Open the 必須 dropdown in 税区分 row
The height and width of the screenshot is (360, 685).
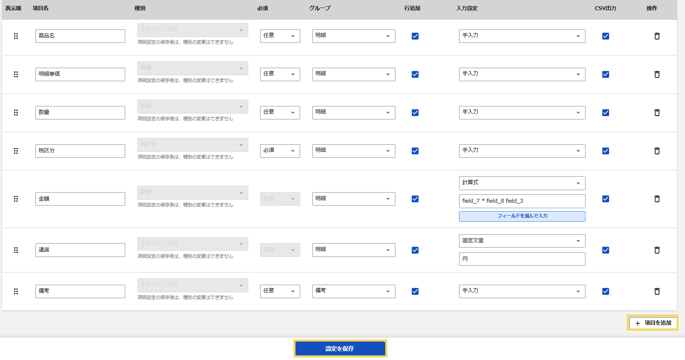tap(280, 151)
